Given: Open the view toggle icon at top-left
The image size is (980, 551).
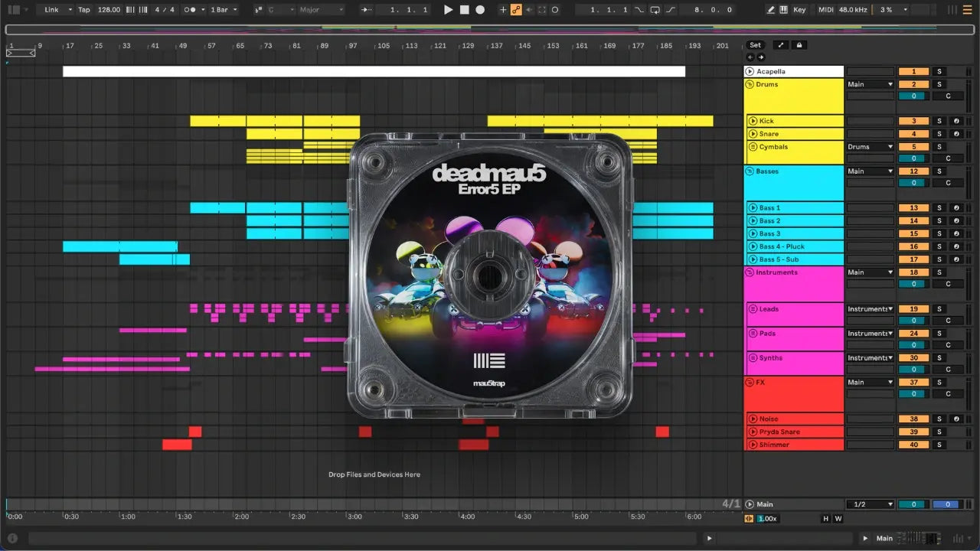Looking at the screenshot, I should click(14, 10).
